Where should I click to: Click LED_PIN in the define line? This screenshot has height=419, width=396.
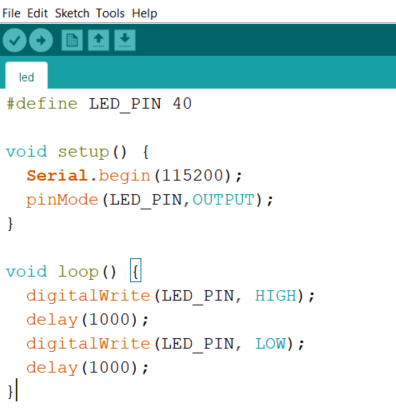[125, 104]
